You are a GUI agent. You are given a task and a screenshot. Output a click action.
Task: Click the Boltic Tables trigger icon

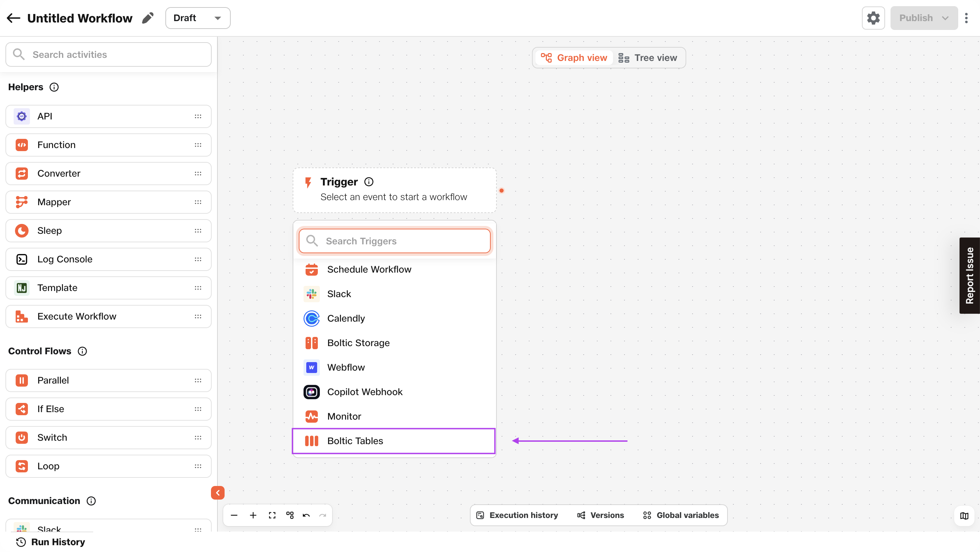tap(312, 441)
